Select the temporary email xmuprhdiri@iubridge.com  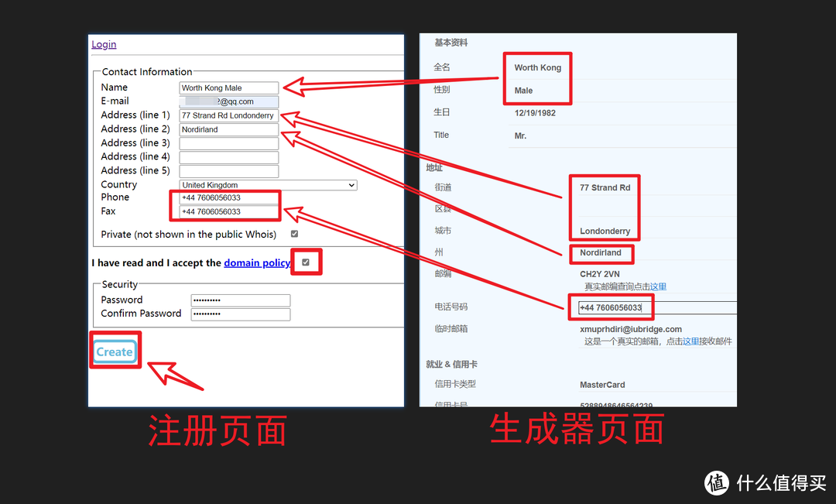pyautogui.click(x=631, y=330)
